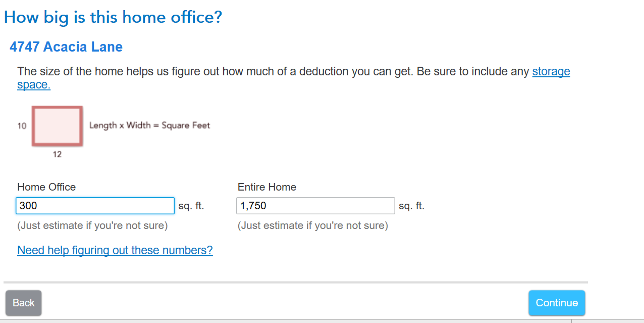The height and width of the screenshot is (323, 644).
Task: Click the estimate hint under Entire Home
Action: pyautogui.click(x=313, y=225)
